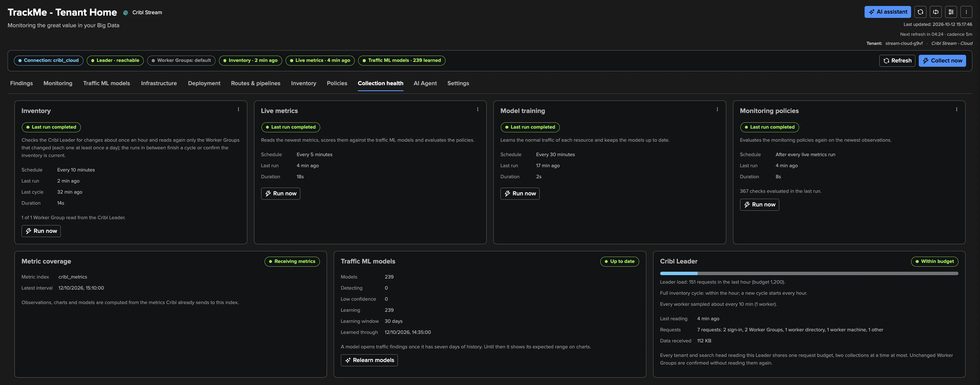Open the Model training card kebab menu

coord(717,110)
